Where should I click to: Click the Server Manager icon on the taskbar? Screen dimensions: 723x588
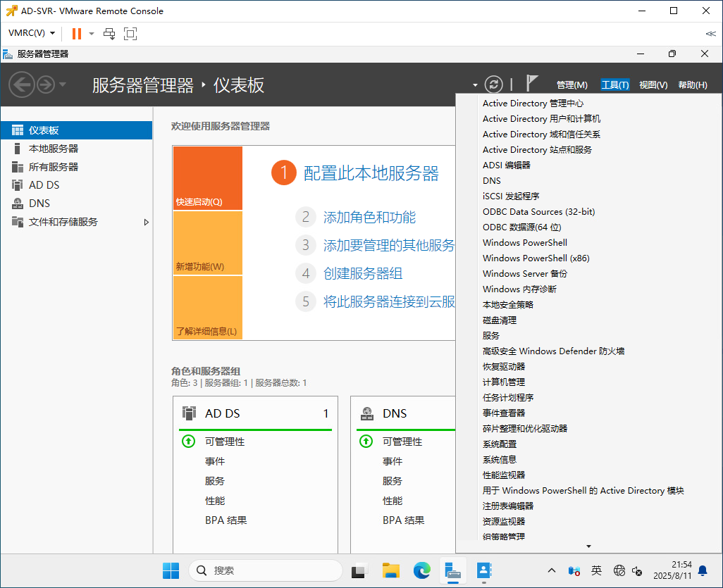(453, 570)
